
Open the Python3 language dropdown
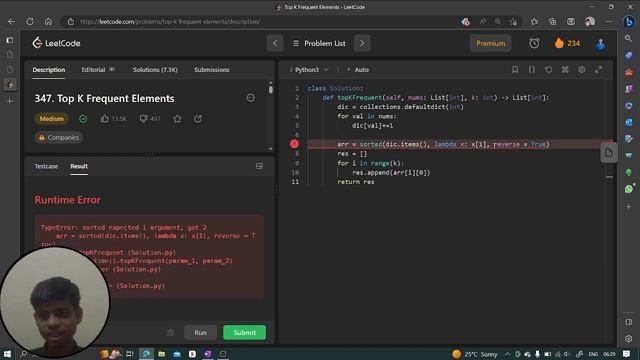coord(311,70)
